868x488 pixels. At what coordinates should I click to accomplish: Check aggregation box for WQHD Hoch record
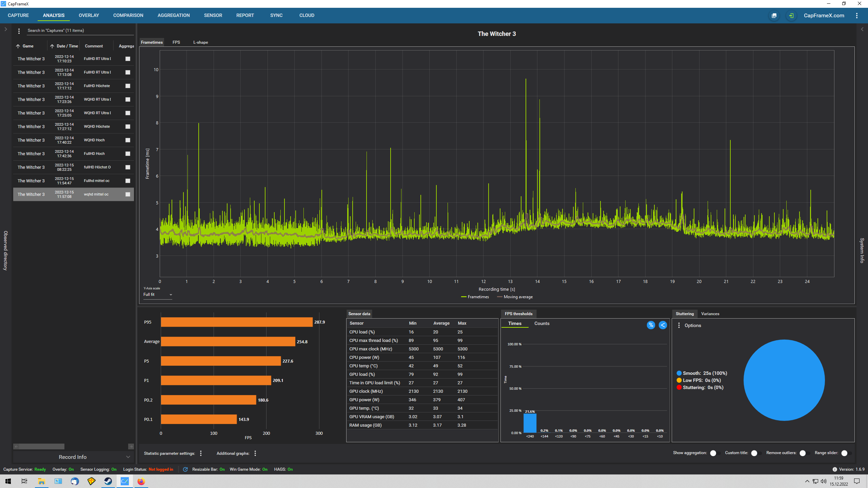coord(128,140)
